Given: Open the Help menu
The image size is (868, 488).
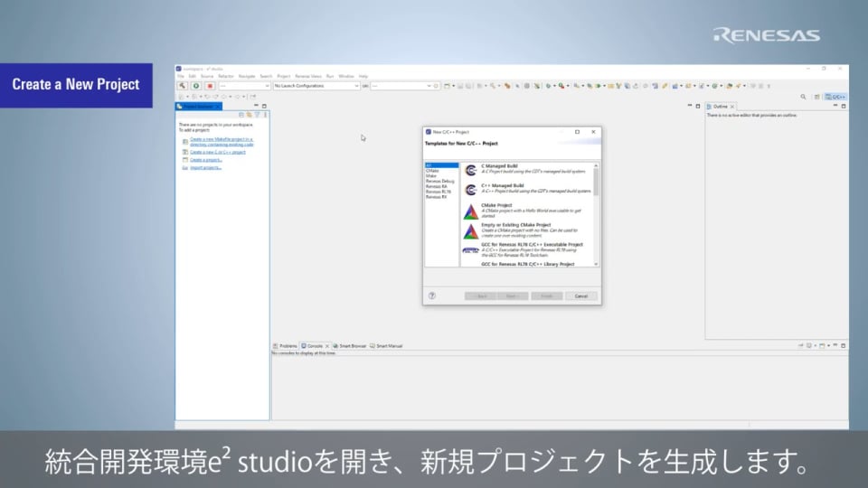Looking at the screenshot, I should (x=363, y=76).
